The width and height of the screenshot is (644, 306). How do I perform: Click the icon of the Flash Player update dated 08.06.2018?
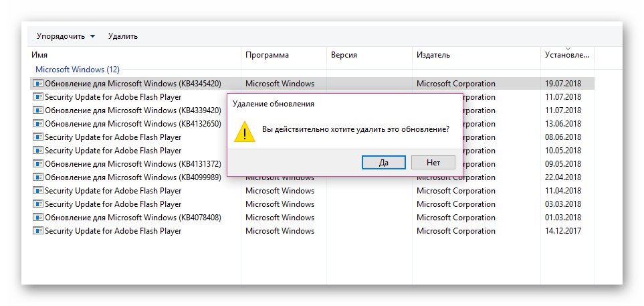coord(38,137)
